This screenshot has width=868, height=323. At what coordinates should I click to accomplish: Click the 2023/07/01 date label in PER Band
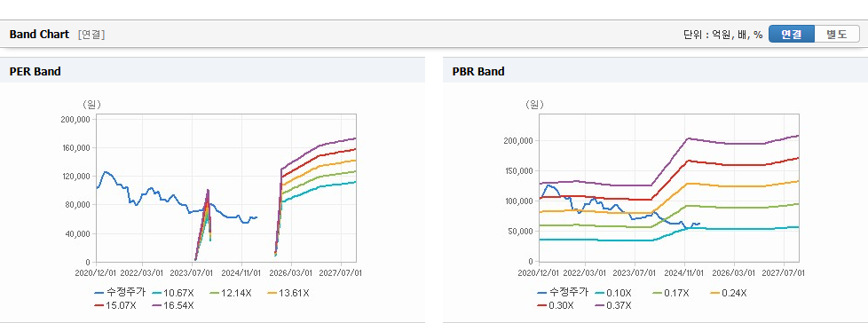click(192, 272)
